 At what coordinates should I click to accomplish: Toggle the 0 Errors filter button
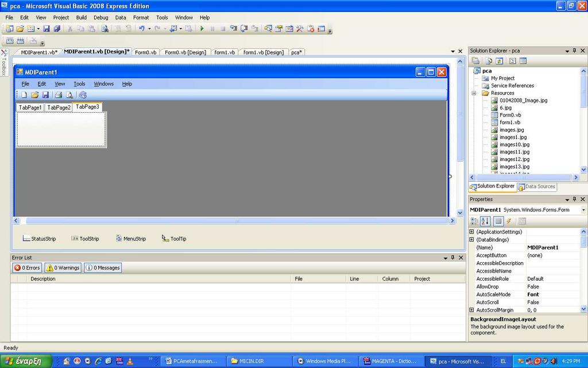(27, 268)
